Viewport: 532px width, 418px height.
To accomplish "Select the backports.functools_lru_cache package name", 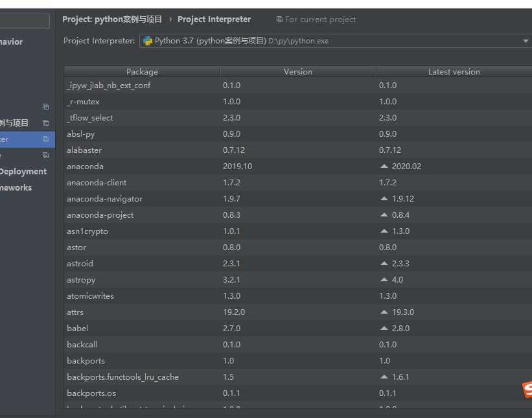I will (x=123, y=377).
